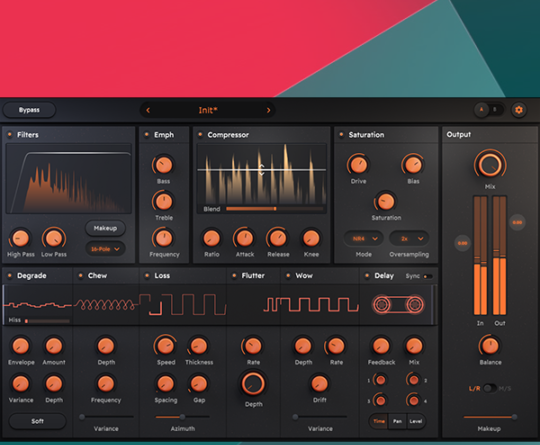540x445 pixels.
Task: Click the Output Balance knob
Action: point(490,346)
